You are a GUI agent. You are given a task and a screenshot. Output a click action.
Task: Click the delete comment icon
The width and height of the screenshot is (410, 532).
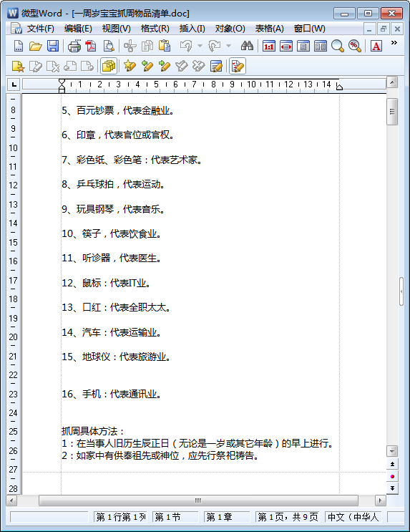pos(53,66)
